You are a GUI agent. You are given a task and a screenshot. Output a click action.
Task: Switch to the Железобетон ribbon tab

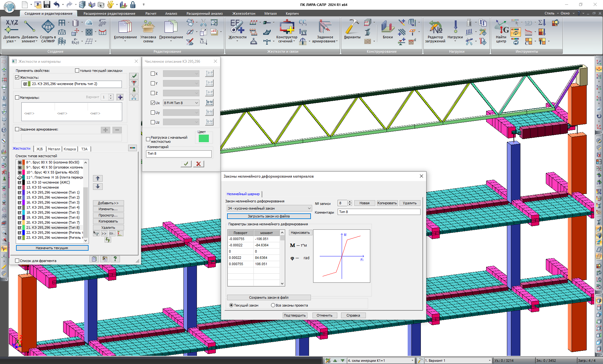click(x=244, y=13)
